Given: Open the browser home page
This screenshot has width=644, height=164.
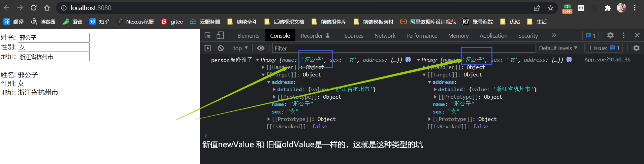Looking at the screenshot, I should [x=47, y=8].
